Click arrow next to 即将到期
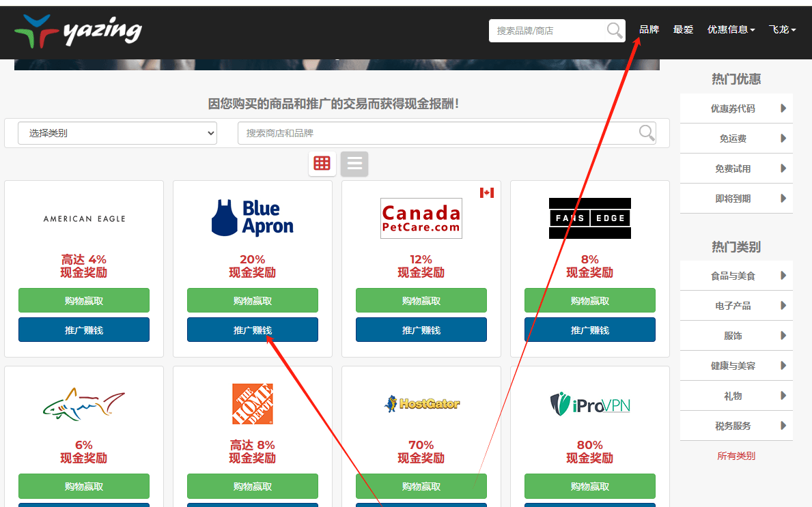Image resolution: width=812 pixels, height=507 pixels. [783, 198]
